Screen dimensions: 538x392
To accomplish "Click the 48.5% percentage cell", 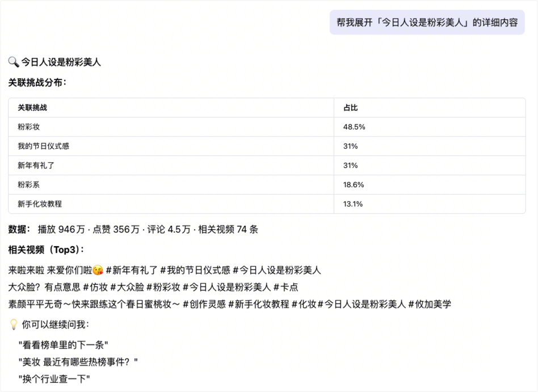I will pos(354,127).
